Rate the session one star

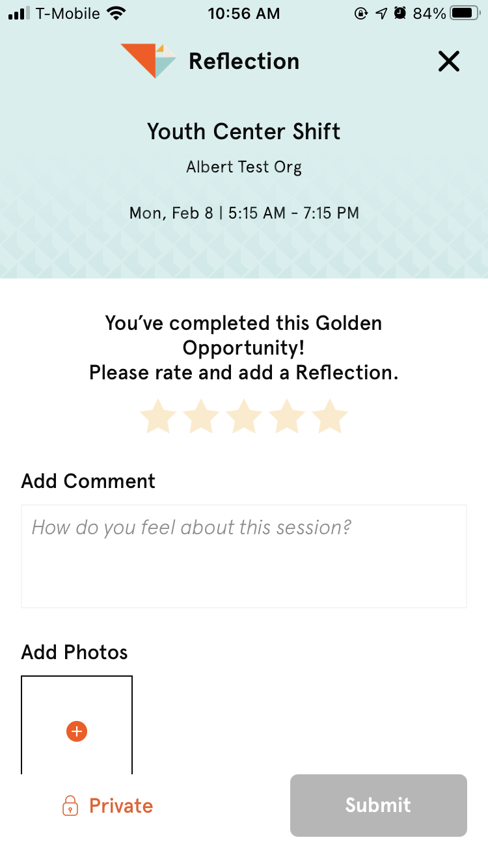(159, 416)
